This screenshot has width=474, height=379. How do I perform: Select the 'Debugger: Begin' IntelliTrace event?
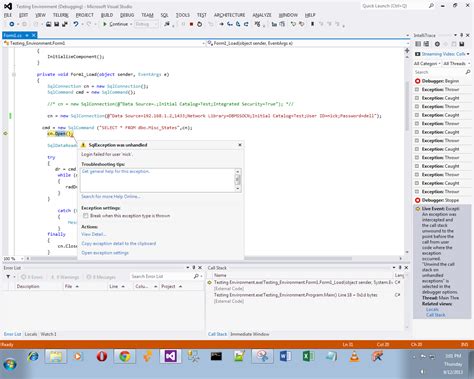442,81
